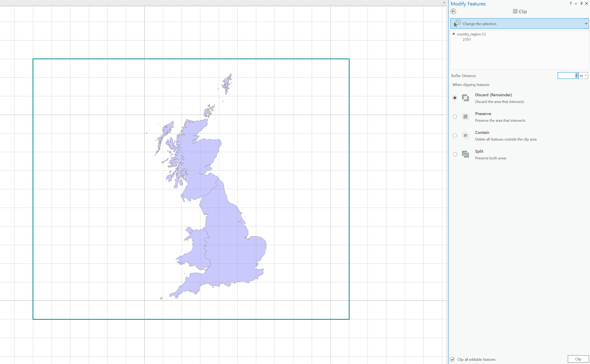590x364 pixels.
Task: Open the buffer distance units dropdown
Action: coord(586,76)
